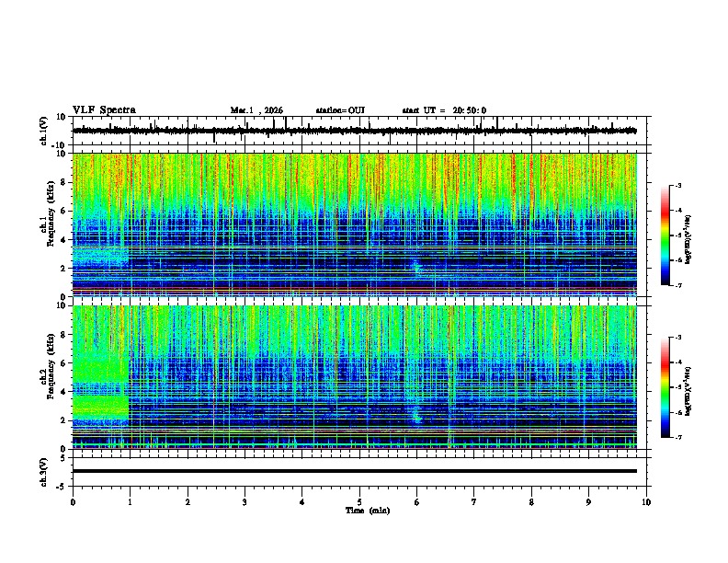The height and width of the screenshot is (563, 728).
Task: Click the '-7' tick on lower colorbar
Action: [x=677, y=437]
